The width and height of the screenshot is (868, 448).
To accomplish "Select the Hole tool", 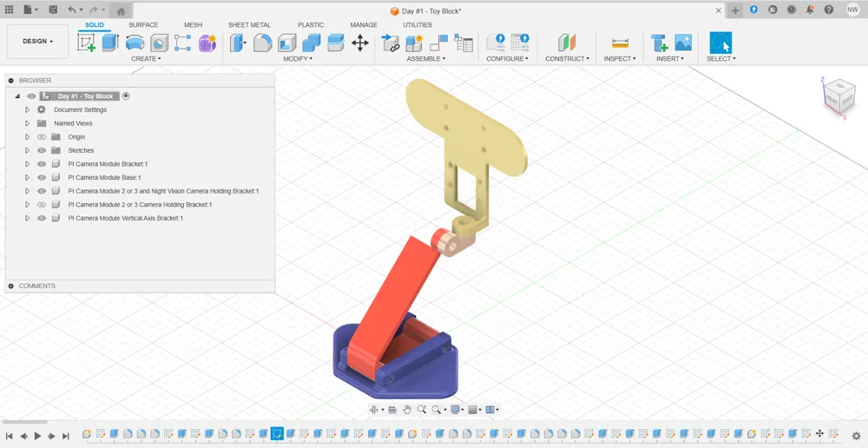I will tap(160, 43).
